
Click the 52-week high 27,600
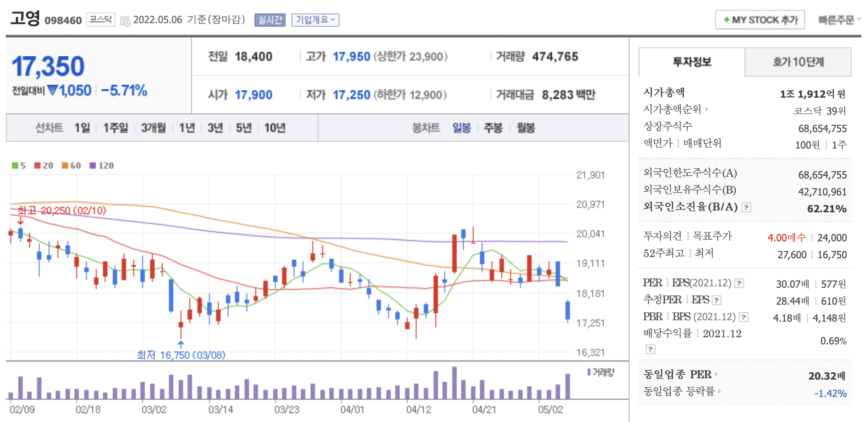792,255
